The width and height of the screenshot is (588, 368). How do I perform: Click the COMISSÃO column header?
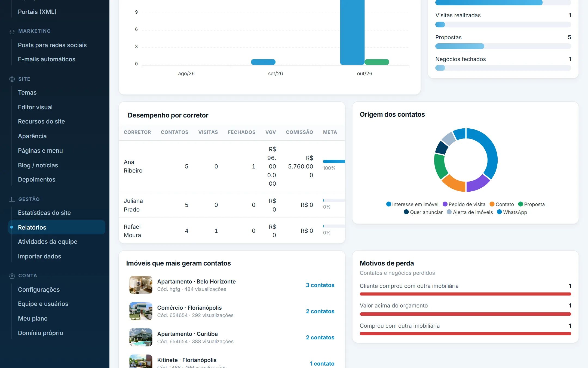299,132
